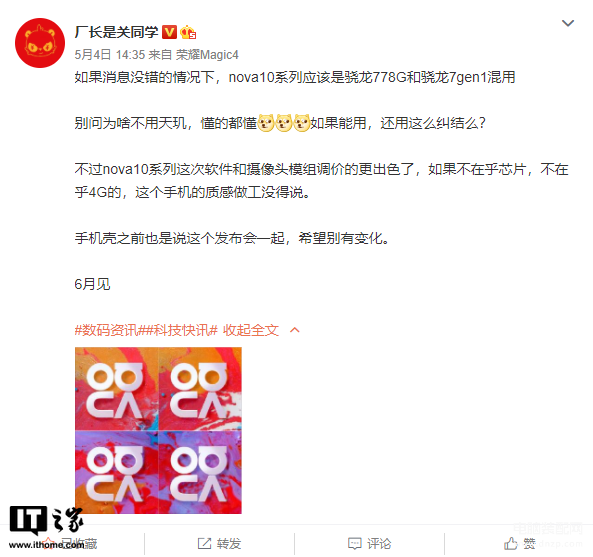Like the post with thumbs-up 赞
This screenshot has height=557, width=593.
coord(520,543)
